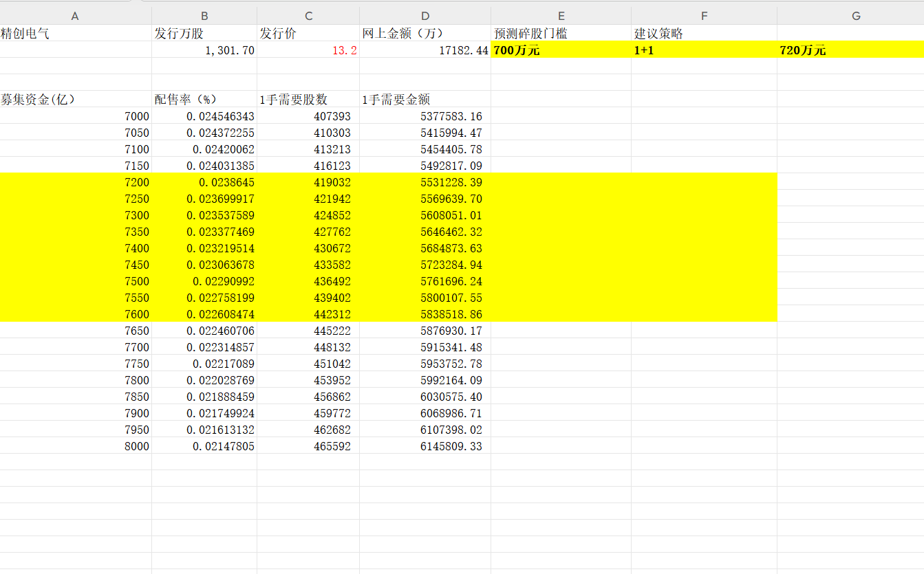
Task: Select the cell with 0.02420062
Action: pos(204,148)
